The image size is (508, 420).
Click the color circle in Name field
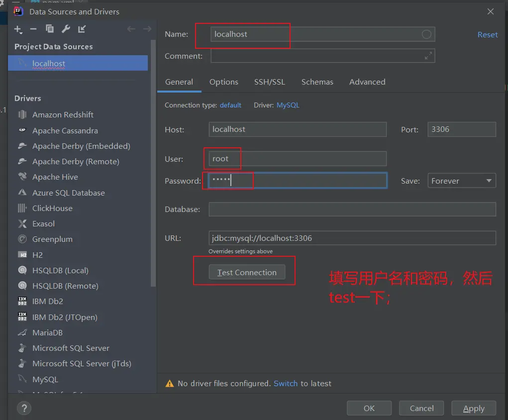[x=426, y=34]
